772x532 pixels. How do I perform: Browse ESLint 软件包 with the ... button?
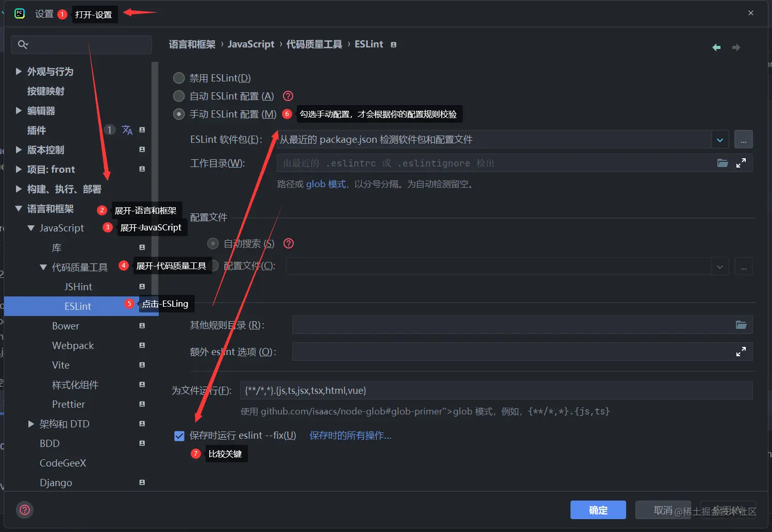point(744,140)
